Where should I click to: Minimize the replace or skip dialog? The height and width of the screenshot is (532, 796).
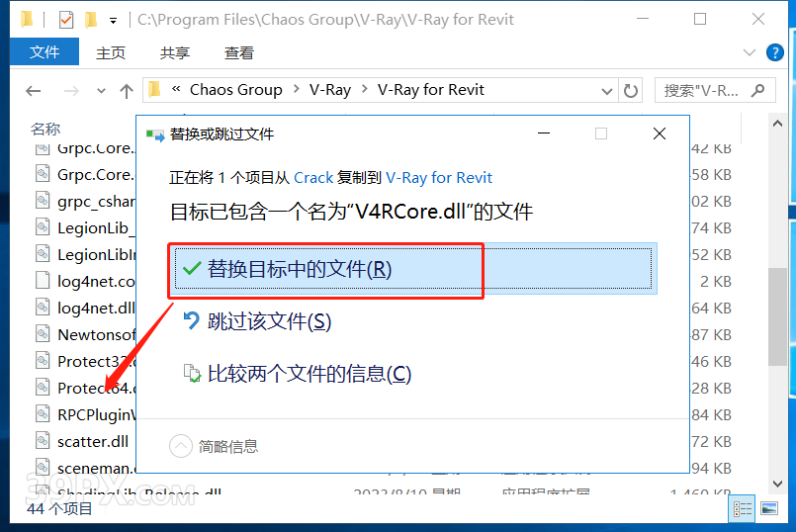pos(544,133)
